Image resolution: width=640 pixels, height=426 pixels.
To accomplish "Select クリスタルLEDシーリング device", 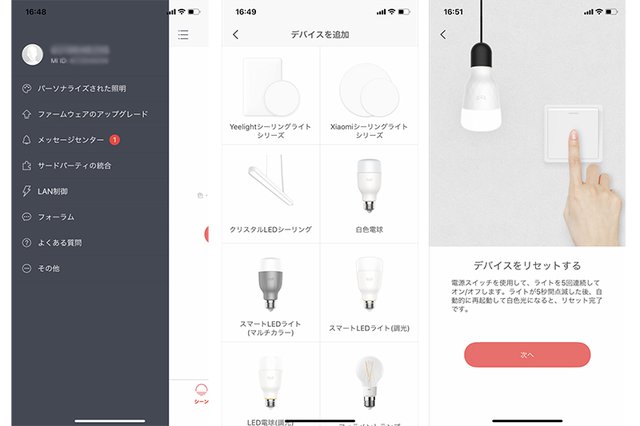I will (x=271, y=194).
